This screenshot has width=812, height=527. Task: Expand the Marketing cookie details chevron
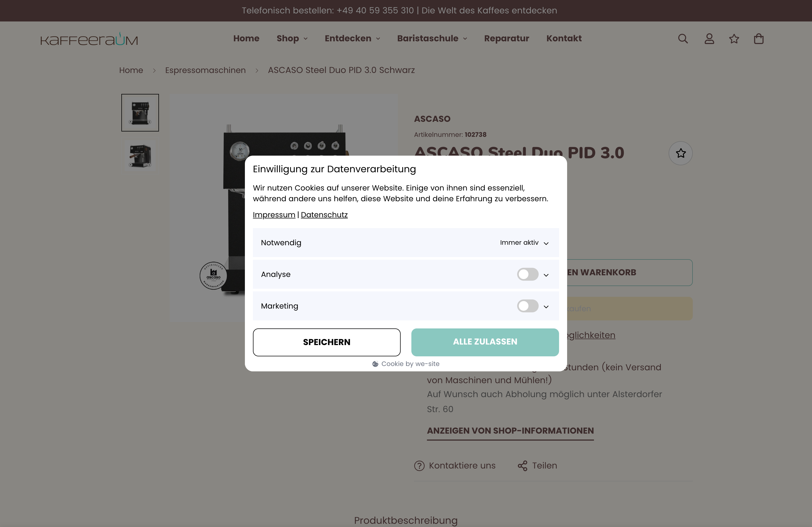(546, 306)
